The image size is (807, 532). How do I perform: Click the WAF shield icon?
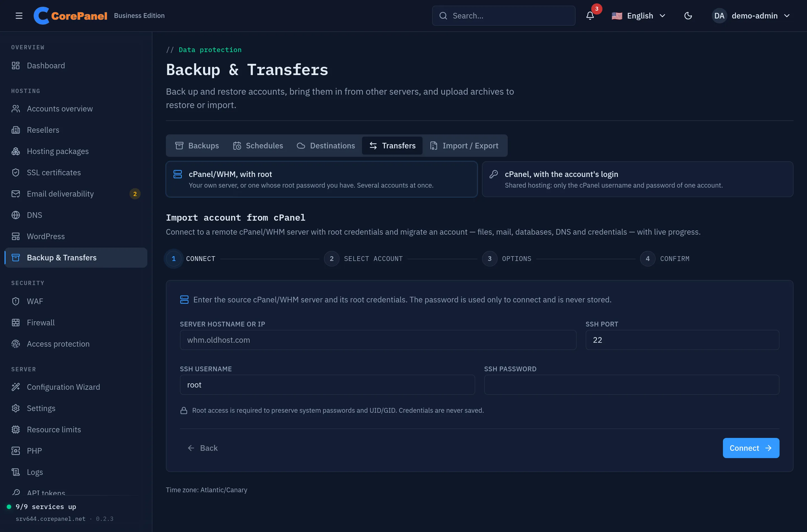(16, 301)
